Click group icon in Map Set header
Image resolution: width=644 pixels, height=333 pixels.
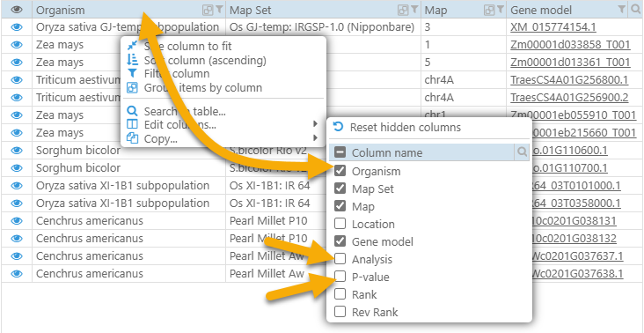[404, 10]
